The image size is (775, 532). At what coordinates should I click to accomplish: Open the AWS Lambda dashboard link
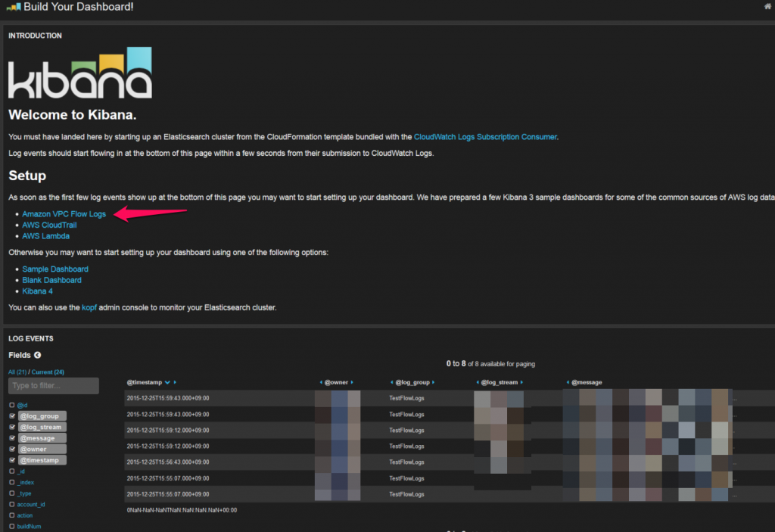[46, 236]
